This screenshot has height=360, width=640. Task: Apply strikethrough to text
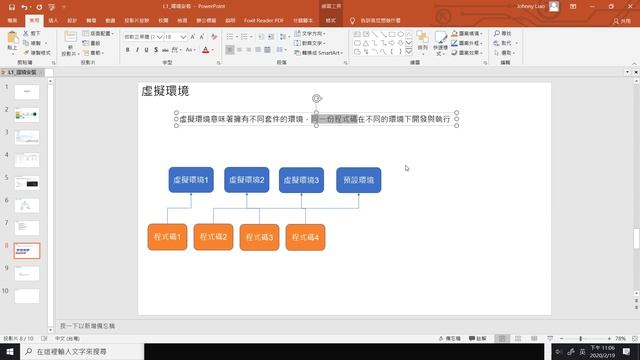(x=165, y=50)
